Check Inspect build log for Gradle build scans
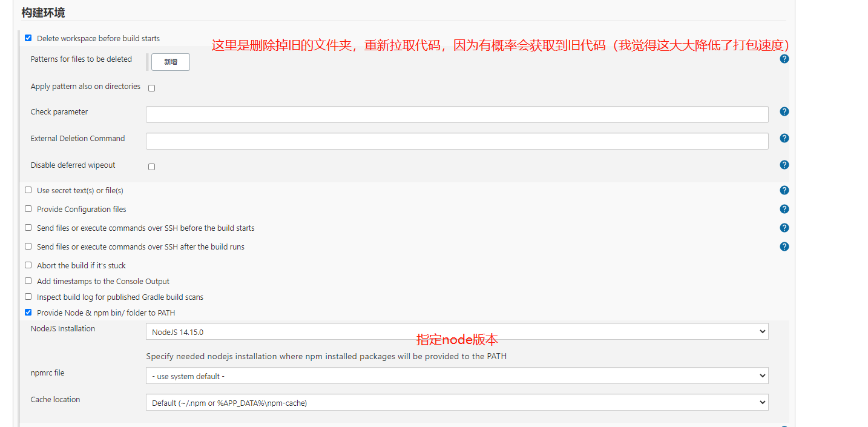 pyautogui.click(x=28, y=297)
